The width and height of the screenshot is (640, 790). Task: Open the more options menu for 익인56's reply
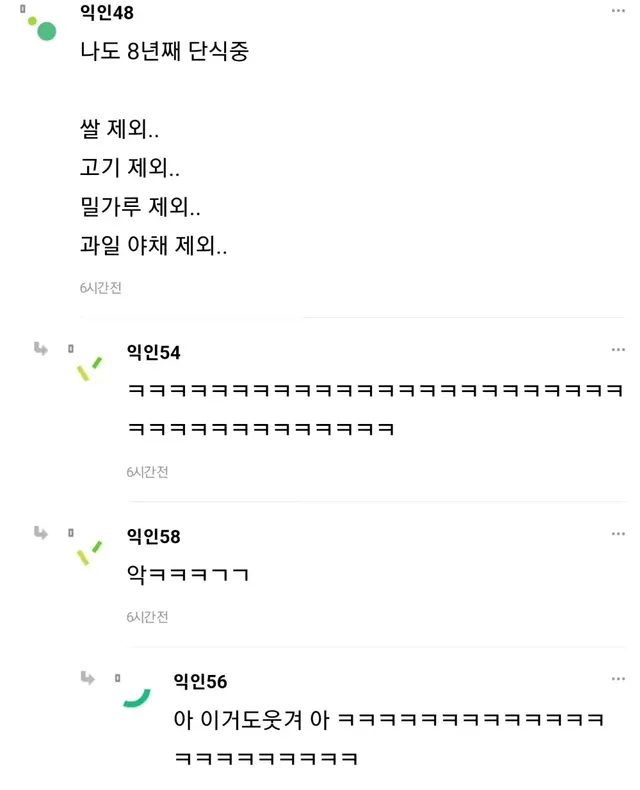[618, 680]
